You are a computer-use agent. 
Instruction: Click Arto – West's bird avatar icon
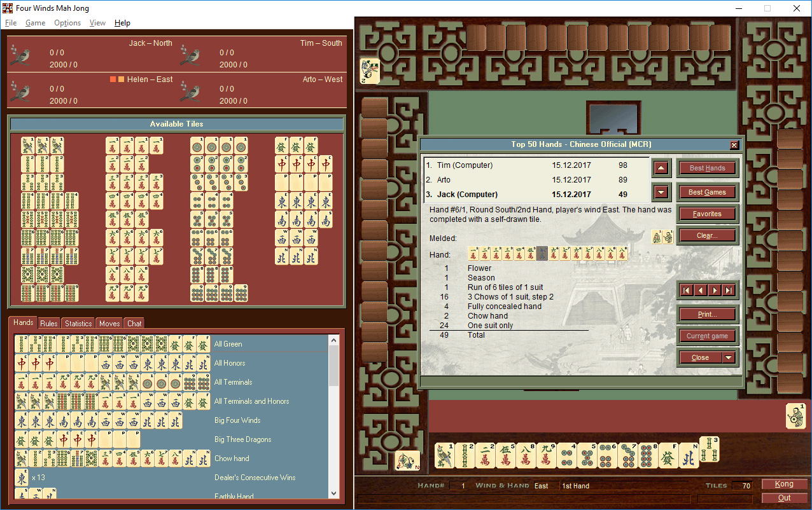point(190,92)
